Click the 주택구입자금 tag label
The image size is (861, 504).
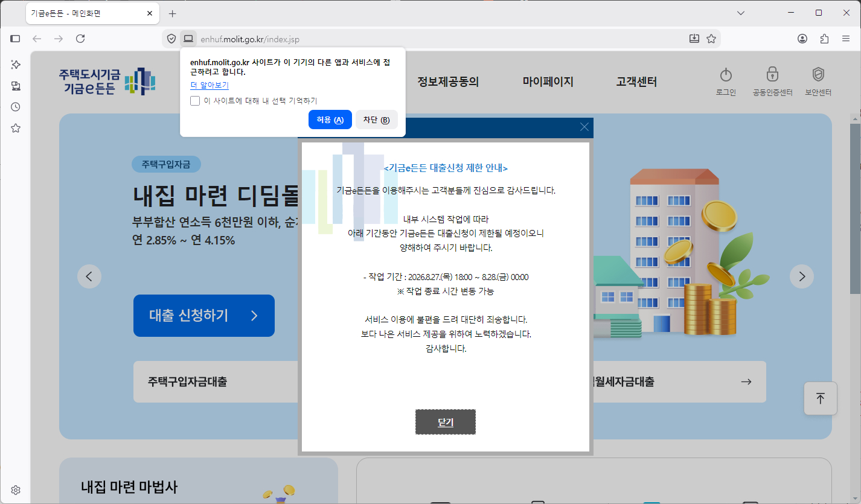tap(166, 164)
